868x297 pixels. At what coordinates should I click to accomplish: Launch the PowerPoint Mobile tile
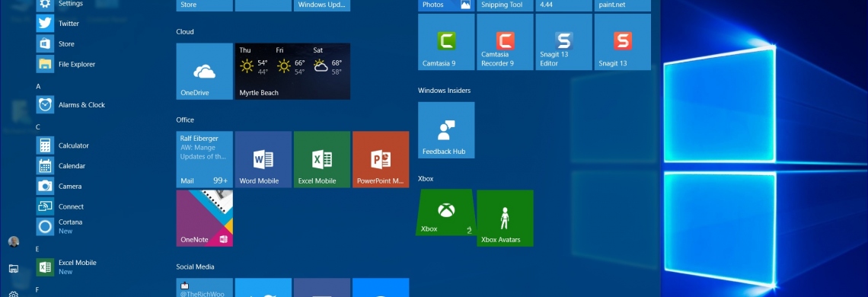381,160
